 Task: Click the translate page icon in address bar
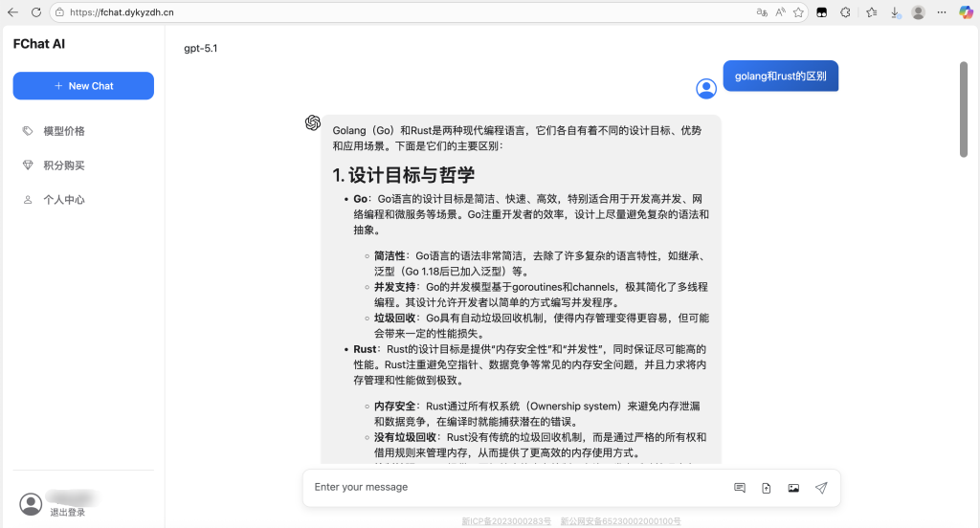762,12
